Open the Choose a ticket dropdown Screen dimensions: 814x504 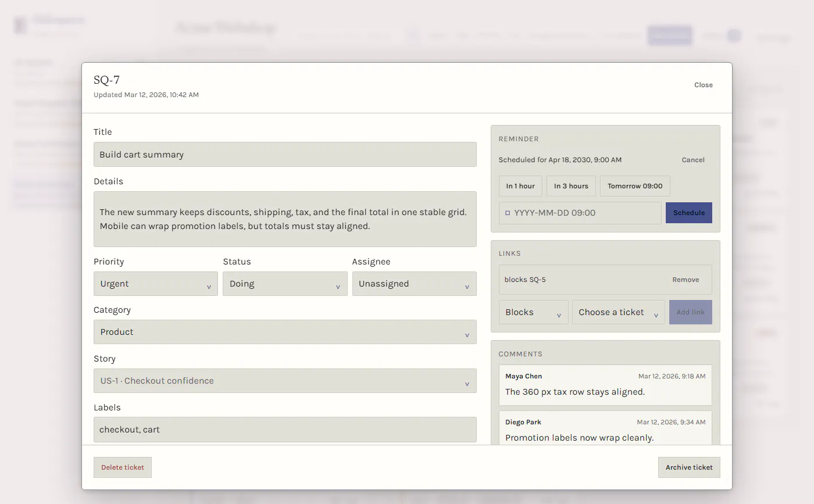coord(618,312)
